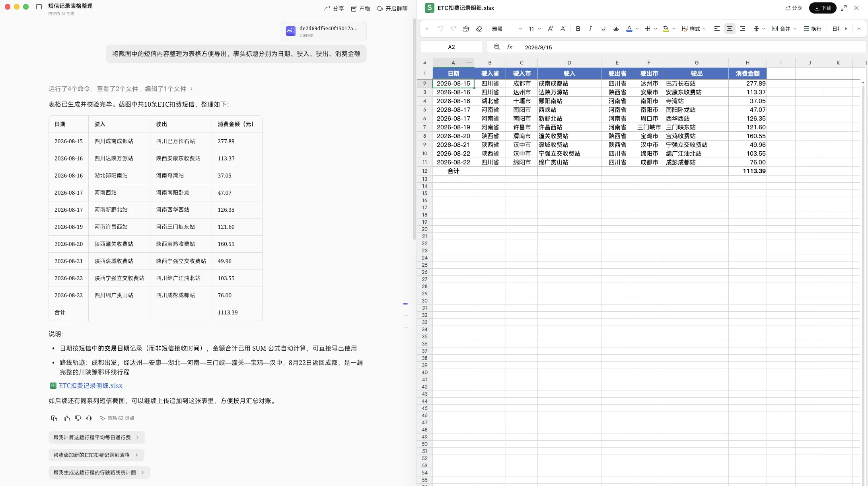Toggle bold formatting in spreadsheet toolbar
868x486 pixels.
[x=578, y=29]
